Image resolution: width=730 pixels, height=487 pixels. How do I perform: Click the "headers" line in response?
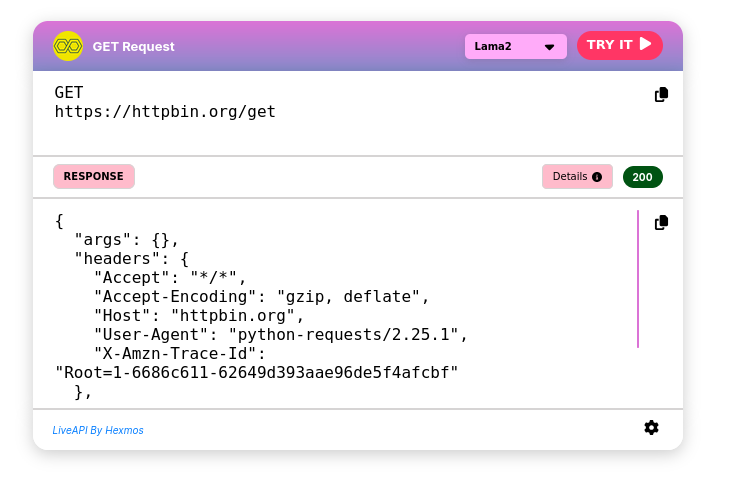(131, 258)
